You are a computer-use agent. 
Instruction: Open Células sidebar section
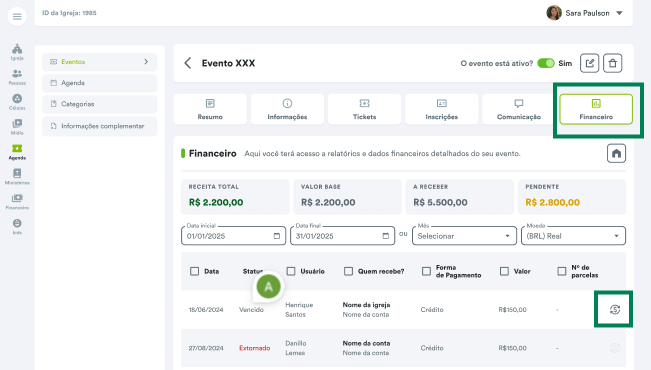[x=17, y=102]
